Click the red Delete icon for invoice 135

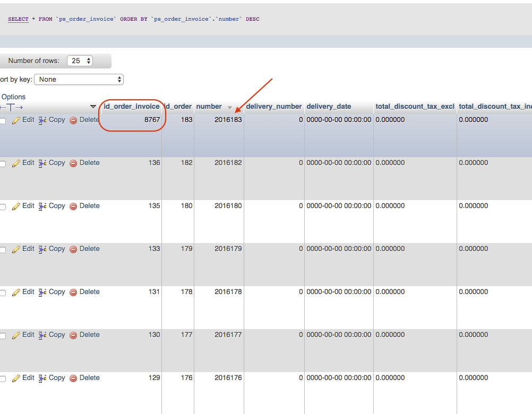coord(73,206)
